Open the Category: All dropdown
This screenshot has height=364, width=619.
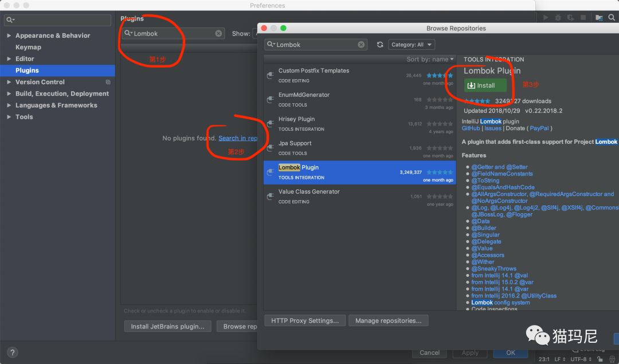click(x=412, y=45)
